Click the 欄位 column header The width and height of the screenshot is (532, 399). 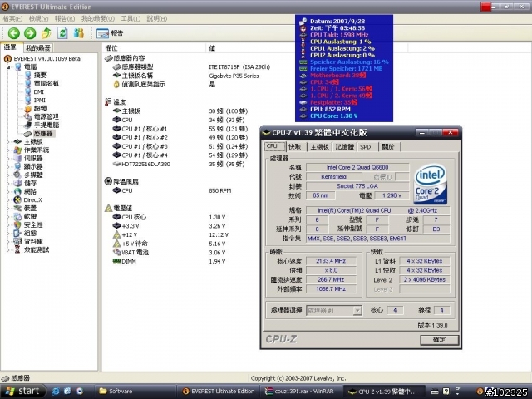pos(154,48)
